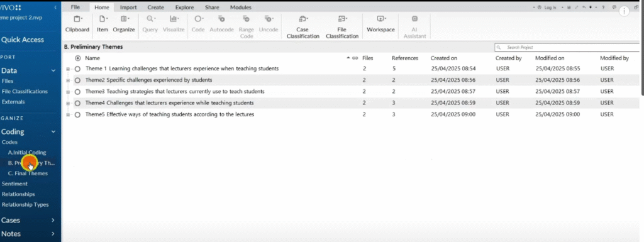Click the feedback speech bubble icon
The height and width of the screenshot is (242, 644).
click(x=614, y=8)
